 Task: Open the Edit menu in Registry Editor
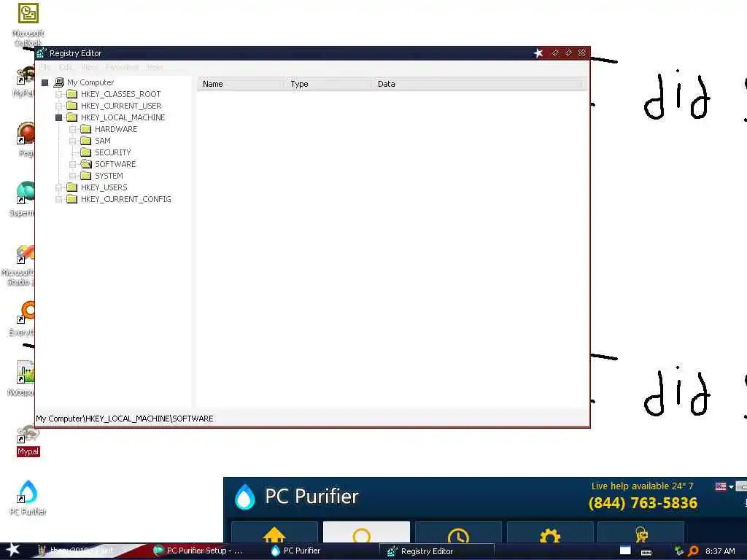pos(65,67)
